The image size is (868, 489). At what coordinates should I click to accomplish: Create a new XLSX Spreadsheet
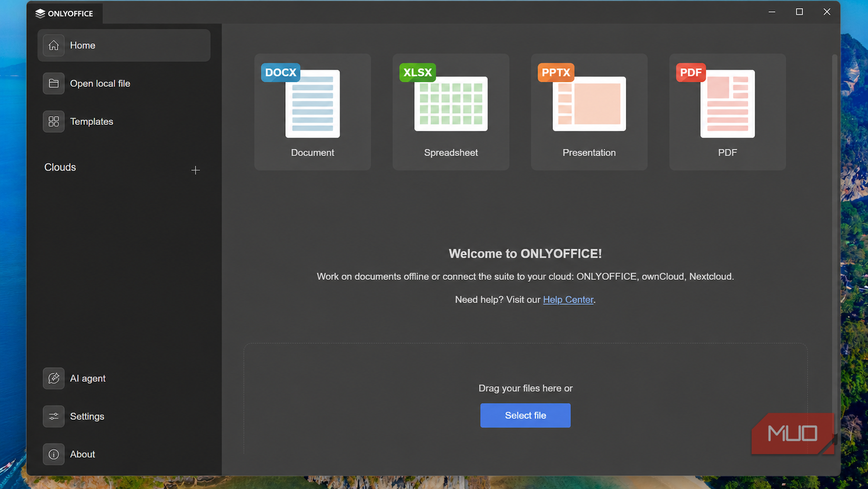coord(451,112)
